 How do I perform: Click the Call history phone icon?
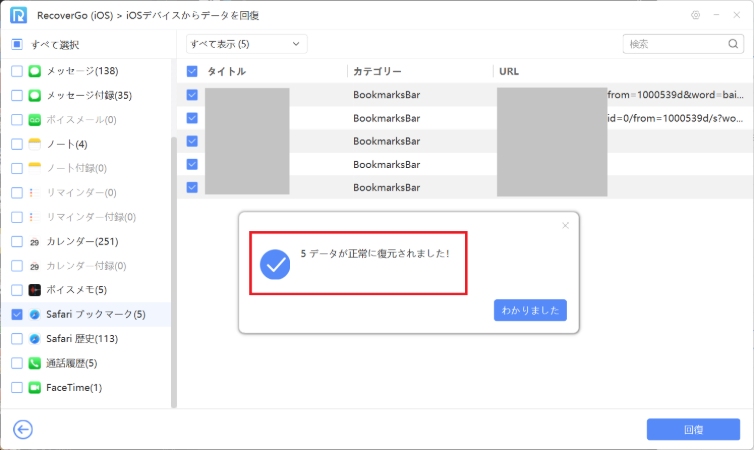(x=35, y=363)
